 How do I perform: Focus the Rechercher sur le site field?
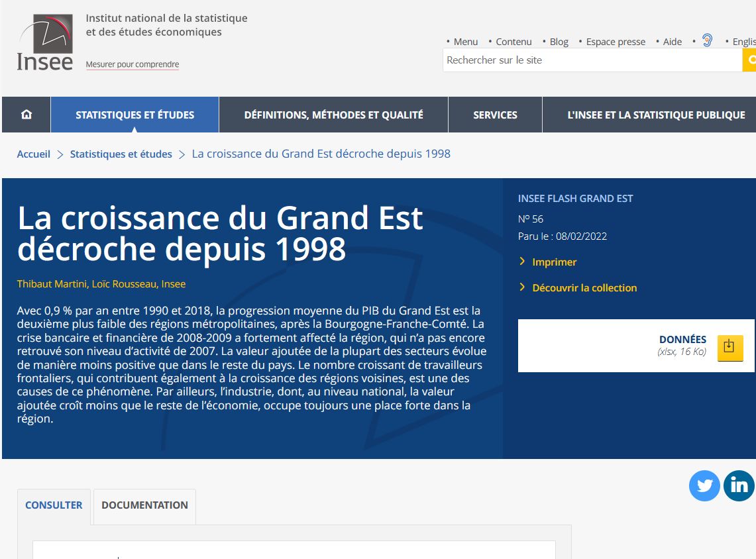coord(592,60)
